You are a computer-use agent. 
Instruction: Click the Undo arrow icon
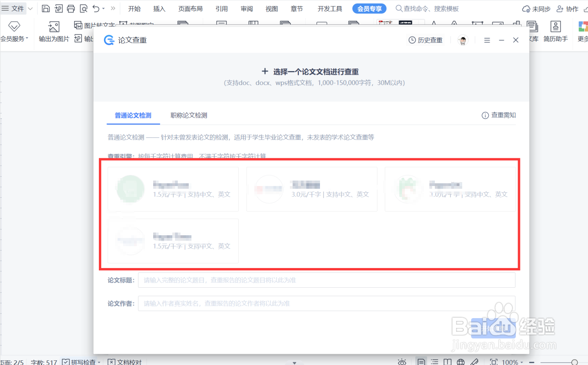pyautogui.click(x=96, y=9)
